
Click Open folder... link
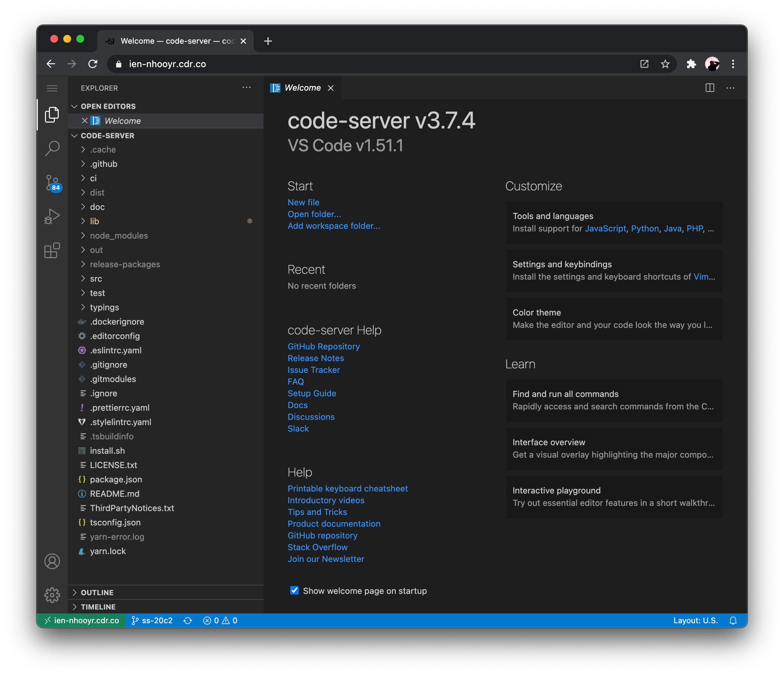click(x=314, y=214)
